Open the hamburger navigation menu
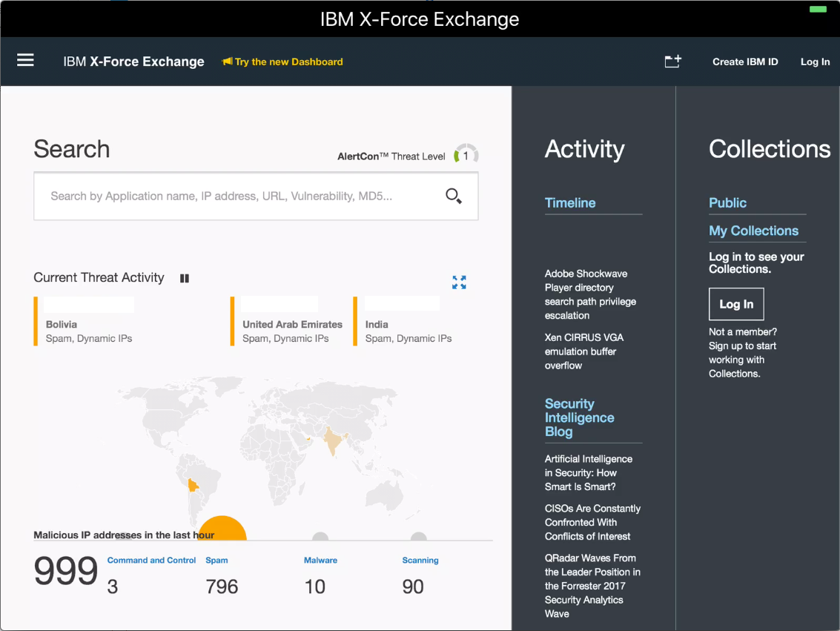Viewport: 840px width, 631px height. 25,60
